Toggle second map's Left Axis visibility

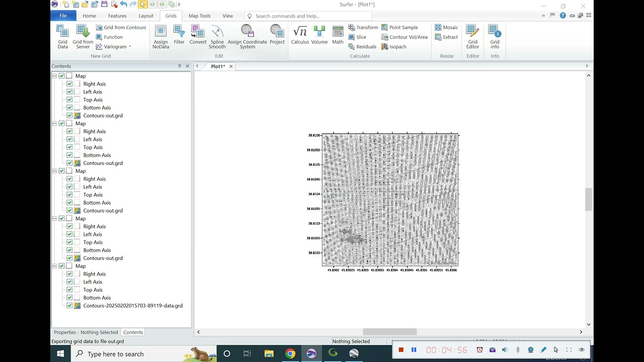click(69, 139)
